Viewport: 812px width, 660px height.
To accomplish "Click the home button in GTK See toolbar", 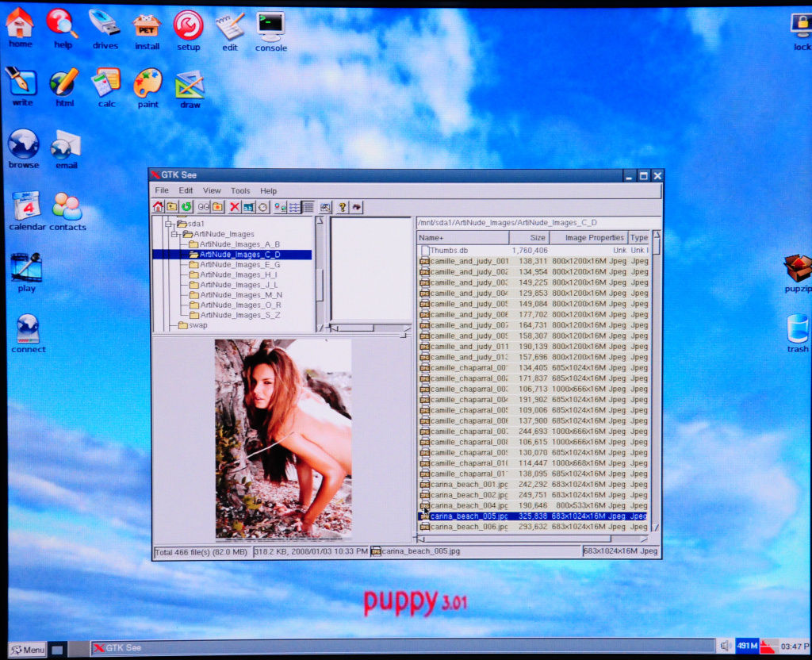I will tap(158, 207).
